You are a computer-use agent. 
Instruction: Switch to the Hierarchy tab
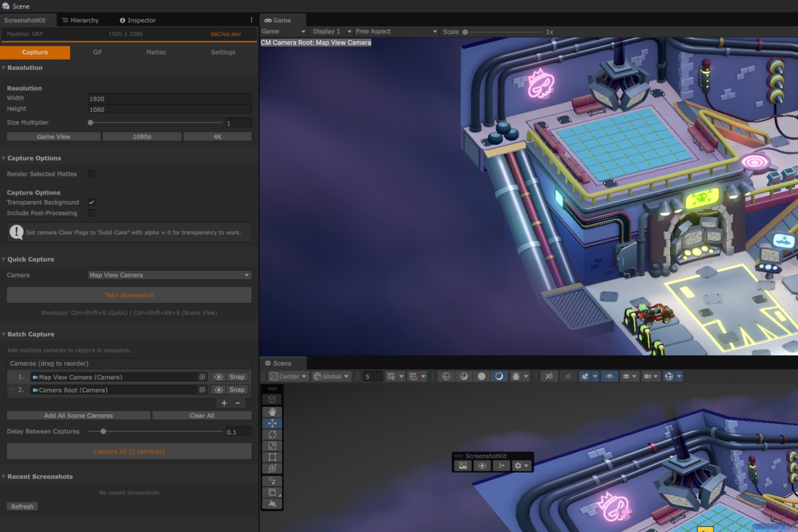coord(81,20)
